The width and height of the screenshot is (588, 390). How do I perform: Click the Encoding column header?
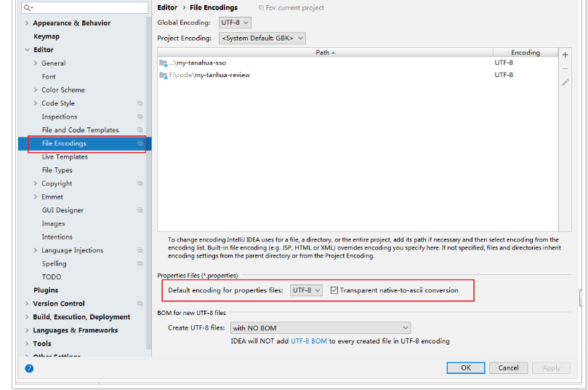(525, 52)
